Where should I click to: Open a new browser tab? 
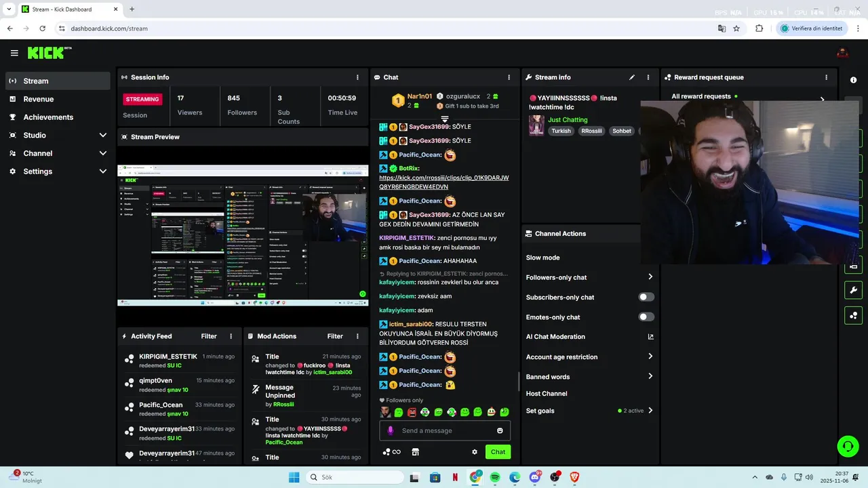click(x=132, y=9)
